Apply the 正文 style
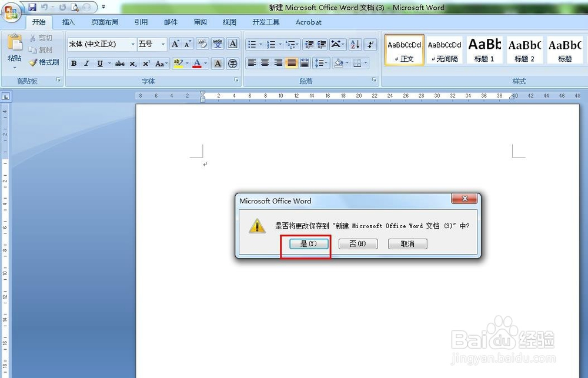The image size is (588, 378). coord(405,50)
